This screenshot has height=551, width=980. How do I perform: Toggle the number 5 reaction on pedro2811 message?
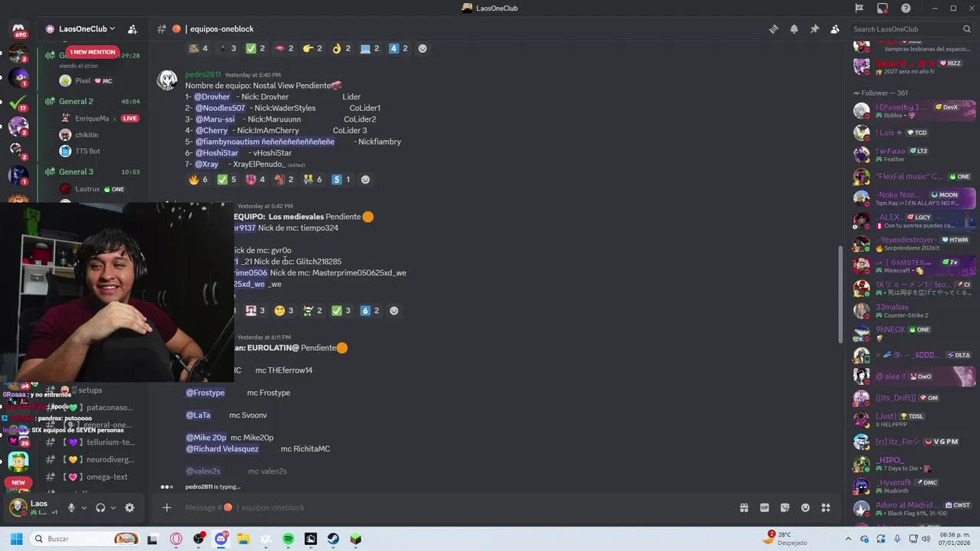point(341,180)
